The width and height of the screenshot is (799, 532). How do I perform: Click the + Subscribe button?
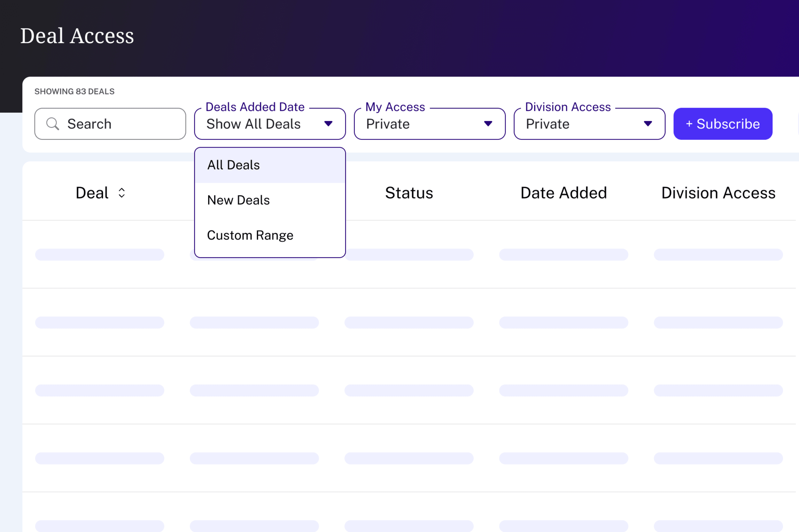coord(723,124)
